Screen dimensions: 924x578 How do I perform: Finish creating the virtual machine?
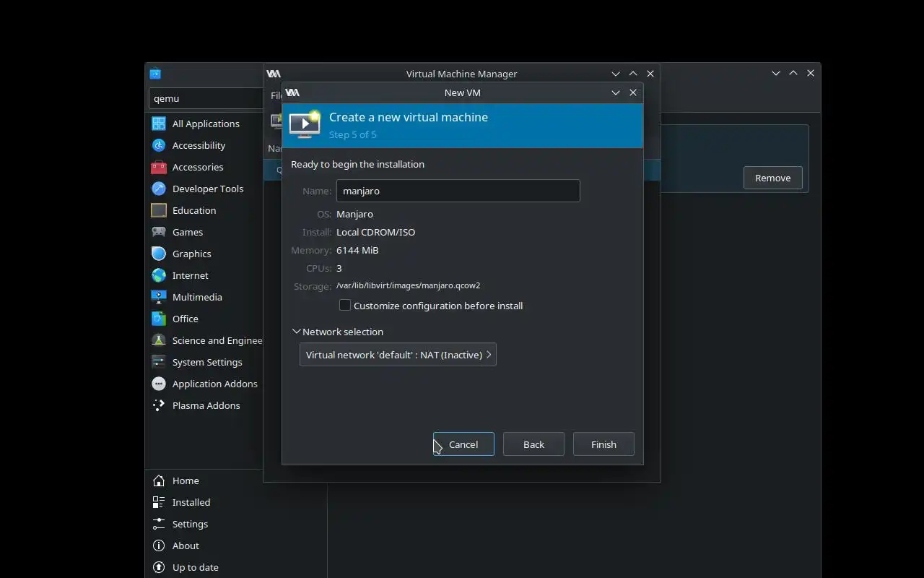pyautogui.click(x=603, y=444)
